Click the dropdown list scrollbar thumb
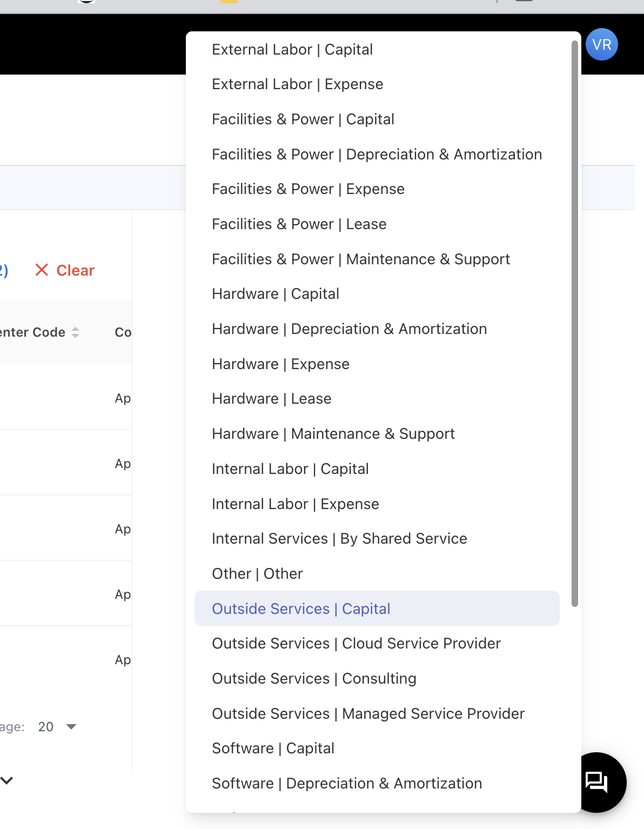The image size is (644, 829). [575, 324]
